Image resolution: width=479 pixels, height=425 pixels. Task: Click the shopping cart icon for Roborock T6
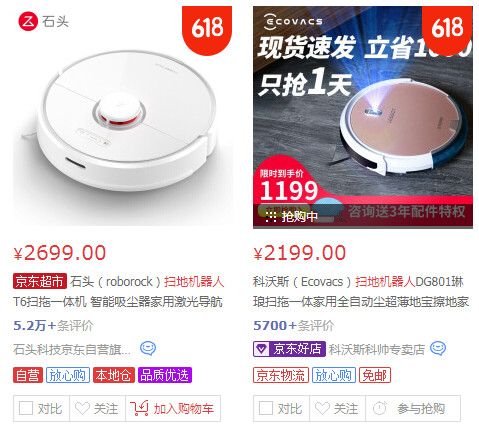pos(139,408)
